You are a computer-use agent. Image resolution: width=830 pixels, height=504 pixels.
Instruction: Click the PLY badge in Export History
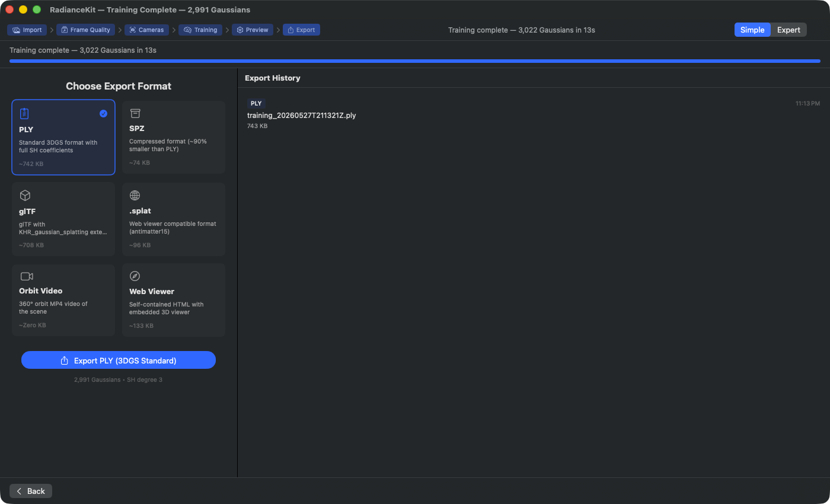pyautogui.click(x=256, y=103)
